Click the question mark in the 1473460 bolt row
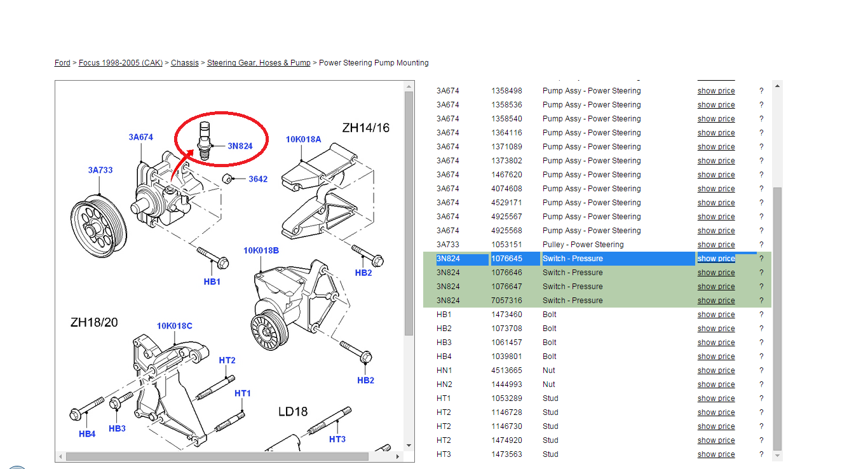Screen dimensions: 868x469 coord(761,315)
